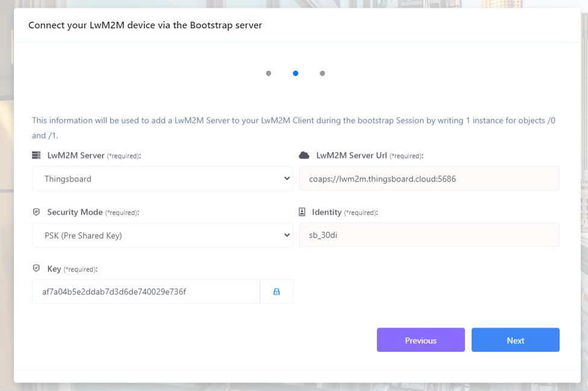Focus the Identity field containing sb_30di
588x391 pixels.
(429, 235)
